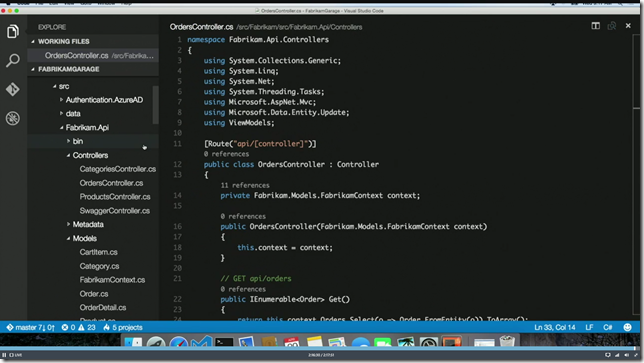
Task: Close the OrdersController.cs editor
Action: click(628, 26)
